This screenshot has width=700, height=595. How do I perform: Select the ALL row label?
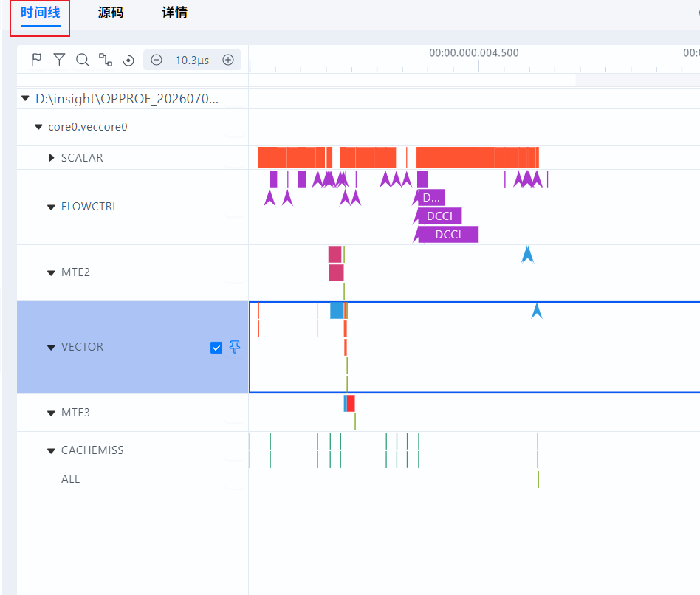[x=71, y=479]
